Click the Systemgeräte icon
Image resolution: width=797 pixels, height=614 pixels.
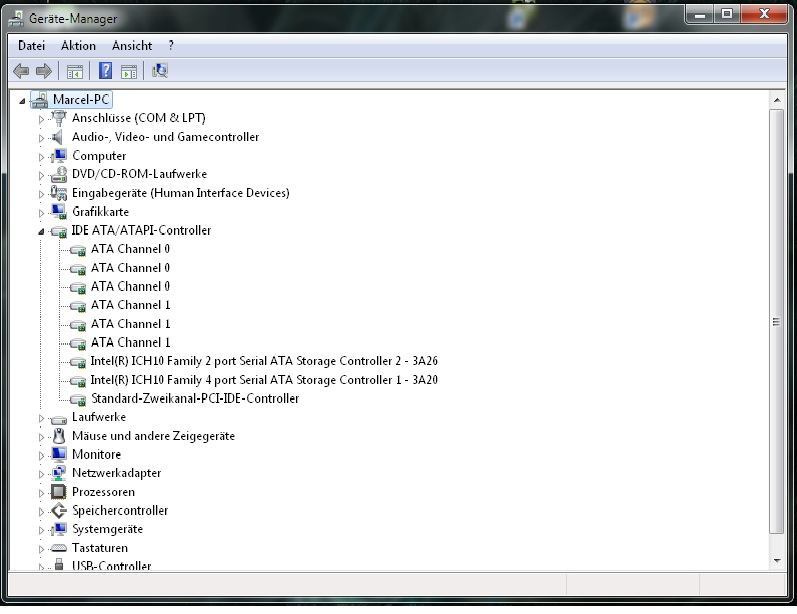click(x=59, y=529)
